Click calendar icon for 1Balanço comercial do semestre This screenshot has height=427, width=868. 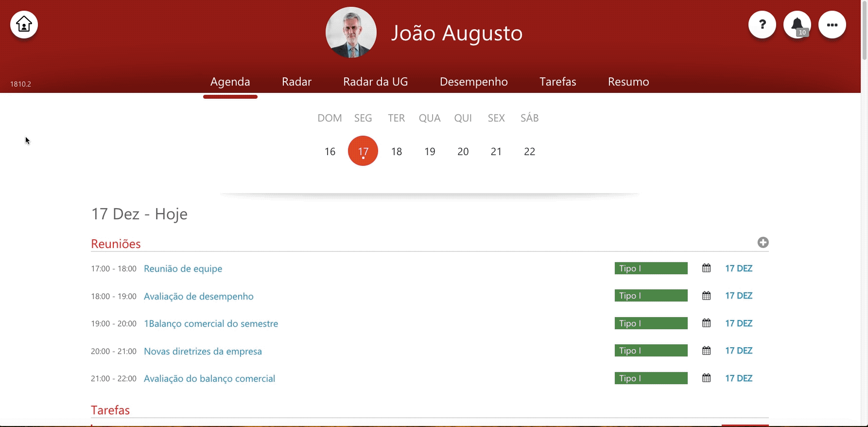(x=706, y=323)
